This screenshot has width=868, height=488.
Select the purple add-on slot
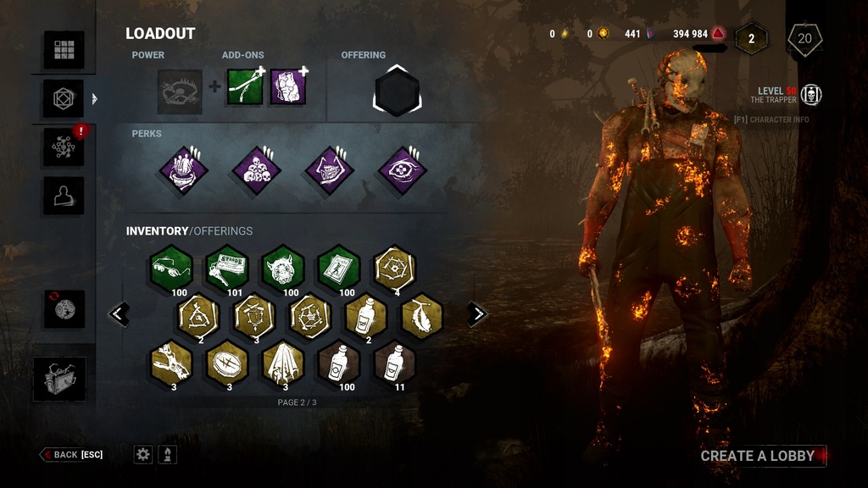[x=288, y=87]
